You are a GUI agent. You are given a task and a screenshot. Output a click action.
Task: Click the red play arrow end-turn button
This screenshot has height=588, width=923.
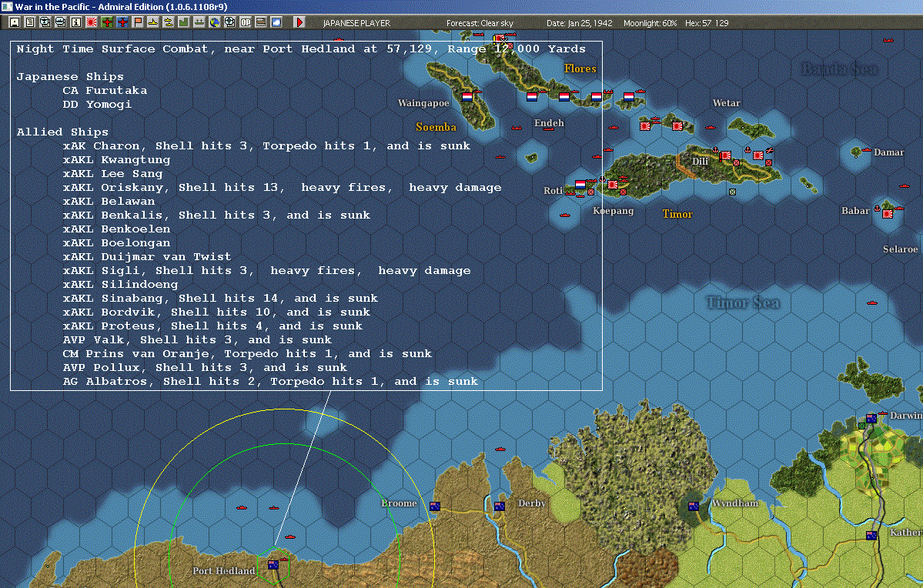click(x=299, y=22)
